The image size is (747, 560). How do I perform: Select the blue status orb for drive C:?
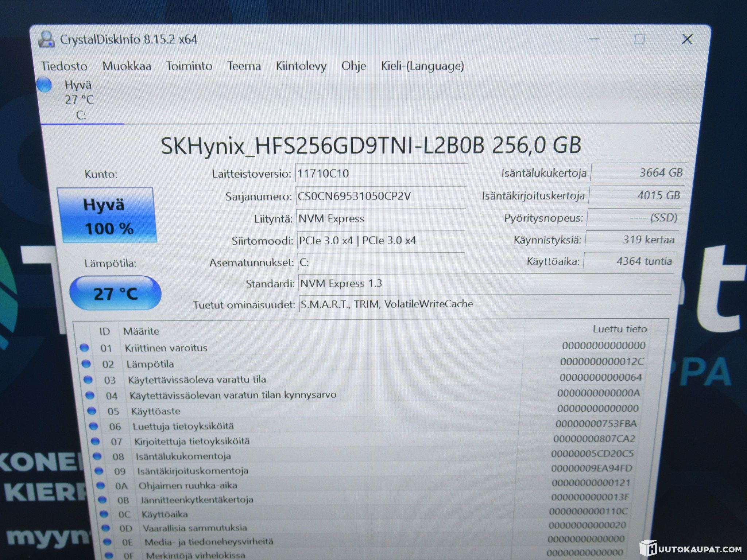pyautogui.click(x=44, y=85)
